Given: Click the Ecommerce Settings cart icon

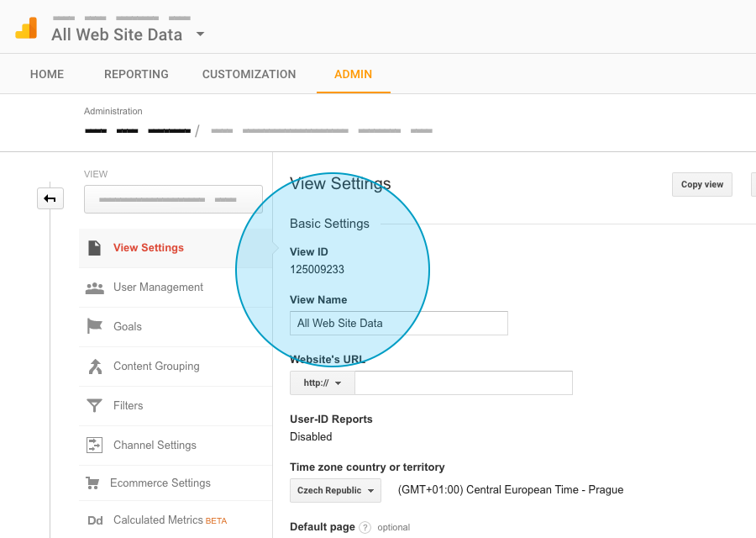Looking at the screenshot, I should pyautogui.click(x=92, y=483).
